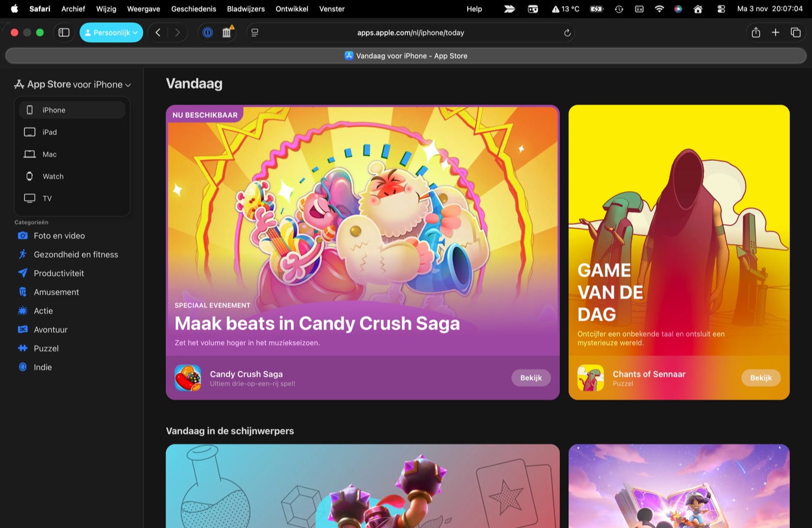Toggle the Safari sidebar
This screenshot has width=812, height=528.
point(64,32)
